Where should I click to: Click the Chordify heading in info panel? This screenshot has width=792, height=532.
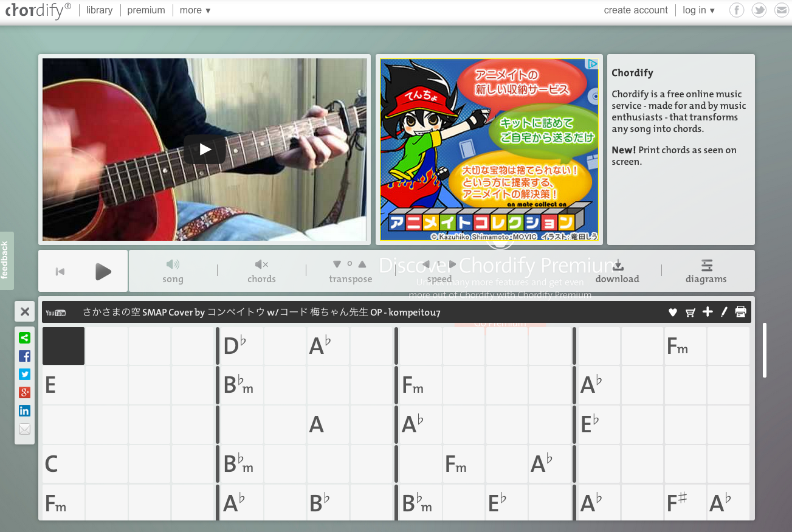(632, 72)
